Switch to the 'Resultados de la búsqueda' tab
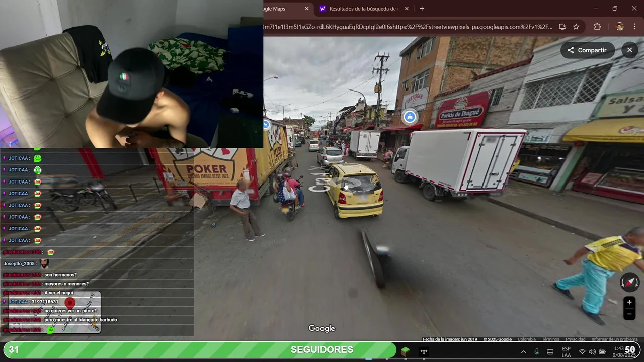This screenshot has height=362, width=644. tap(364, 9)
